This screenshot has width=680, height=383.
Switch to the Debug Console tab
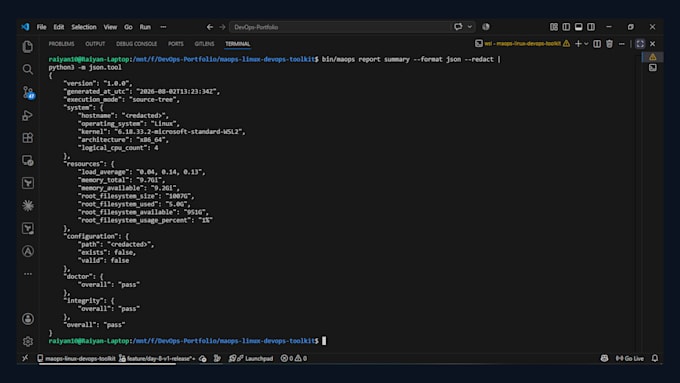[136, 44]
